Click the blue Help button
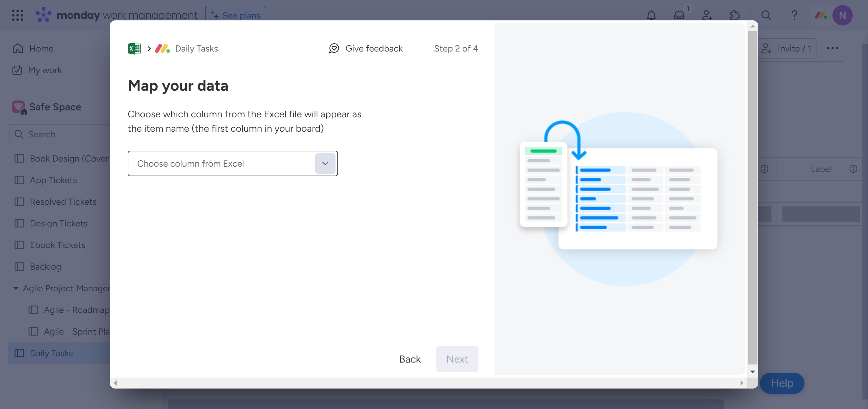 click(782, 383)
